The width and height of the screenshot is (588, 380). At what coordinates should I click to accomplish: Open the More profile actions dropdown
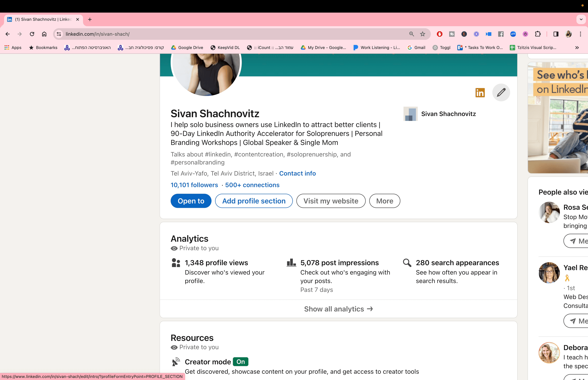(x=385, y=201)
